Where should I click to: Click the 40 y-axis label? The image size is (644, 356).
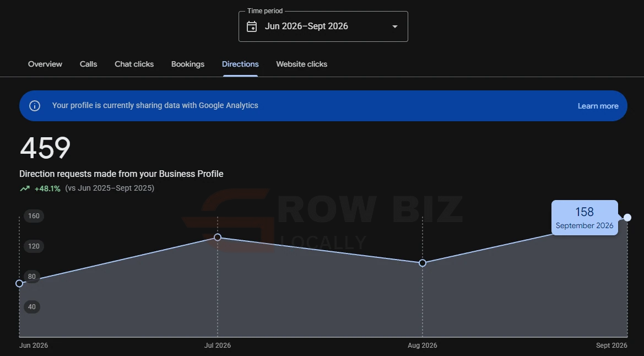[31, 306]
